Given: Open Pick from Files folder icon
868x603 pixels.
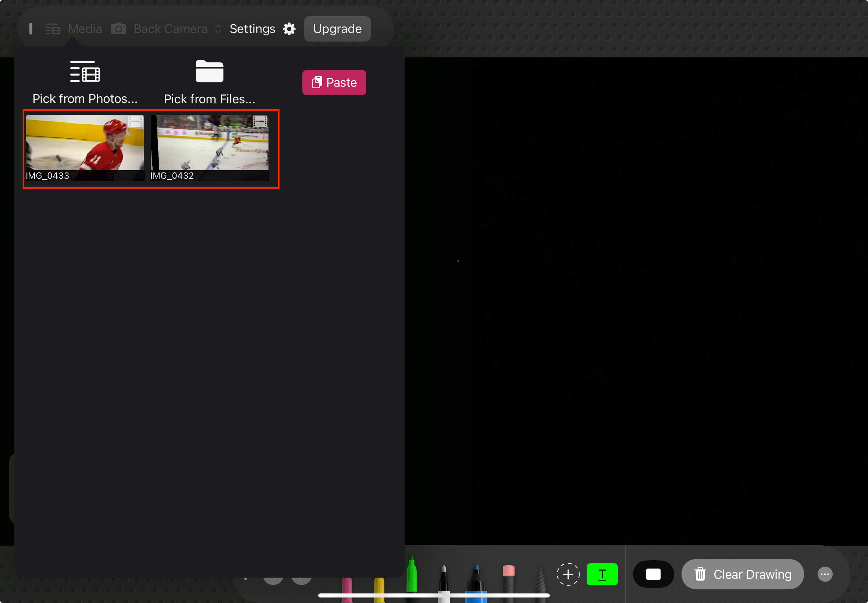Looking at the screenshot, I should [x=209, y=71].
